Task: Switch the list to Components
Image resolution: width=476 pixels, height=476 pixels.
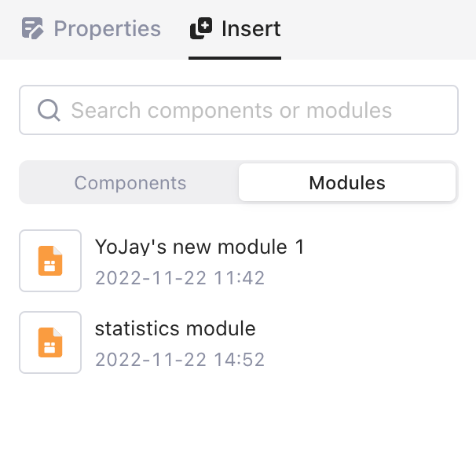Action: click(130, 183)
